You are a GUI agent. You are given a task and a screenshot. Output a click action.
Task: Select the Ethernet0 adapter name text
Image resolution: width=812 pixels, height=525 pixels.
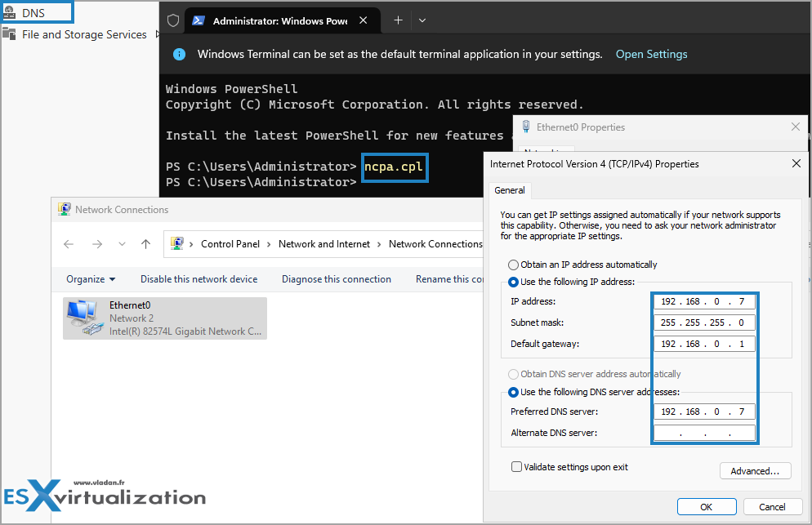point(130,305)
